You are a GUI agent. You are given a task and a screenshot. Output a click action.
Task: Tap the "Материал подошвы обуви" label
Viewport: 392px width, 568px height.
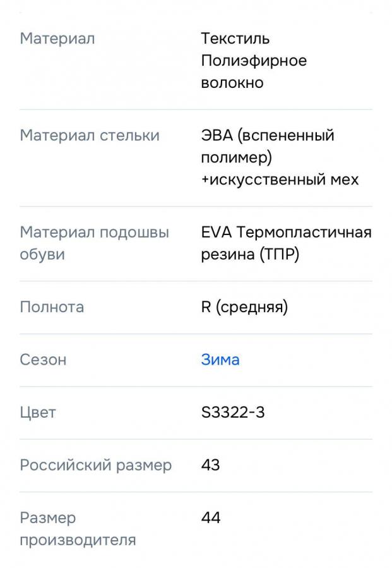click(94, 243)
